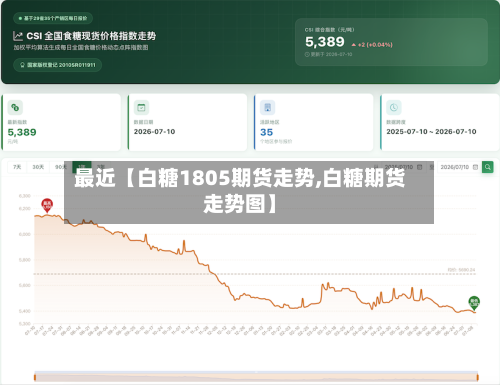Image resolution: width=500 pixels, height=385 pixels.
Task: Click the icon in copyright registration badge
Action: pos(22,65)
